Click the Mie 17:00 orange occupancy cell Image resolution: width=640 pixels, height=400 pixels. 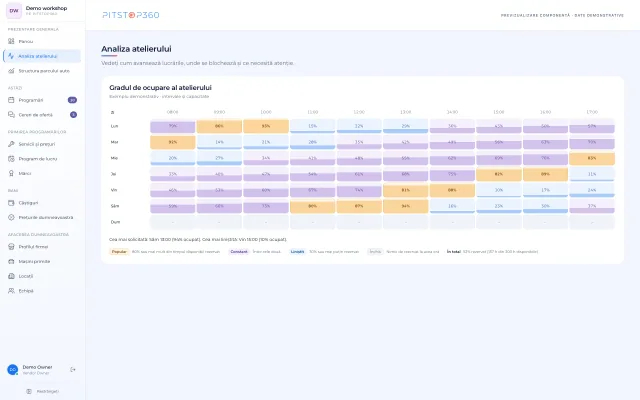point(592,158)
